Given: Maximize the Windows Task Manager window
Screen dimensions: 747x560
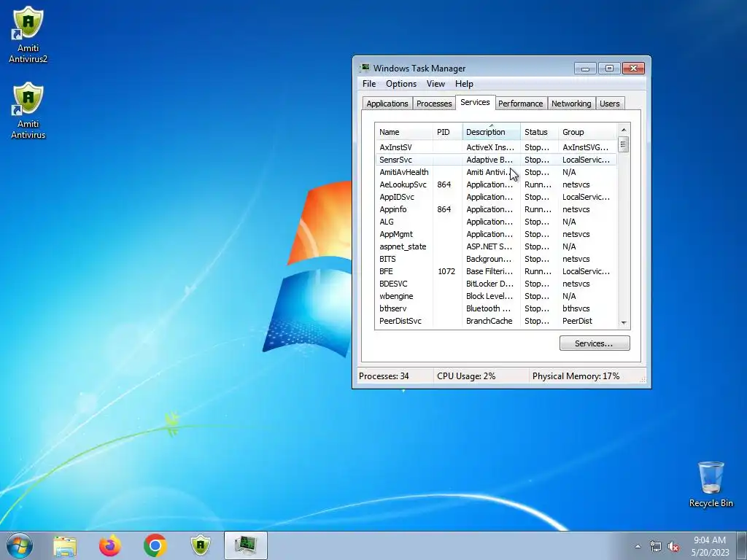Looking at the screenshot, I should (609, 69).
